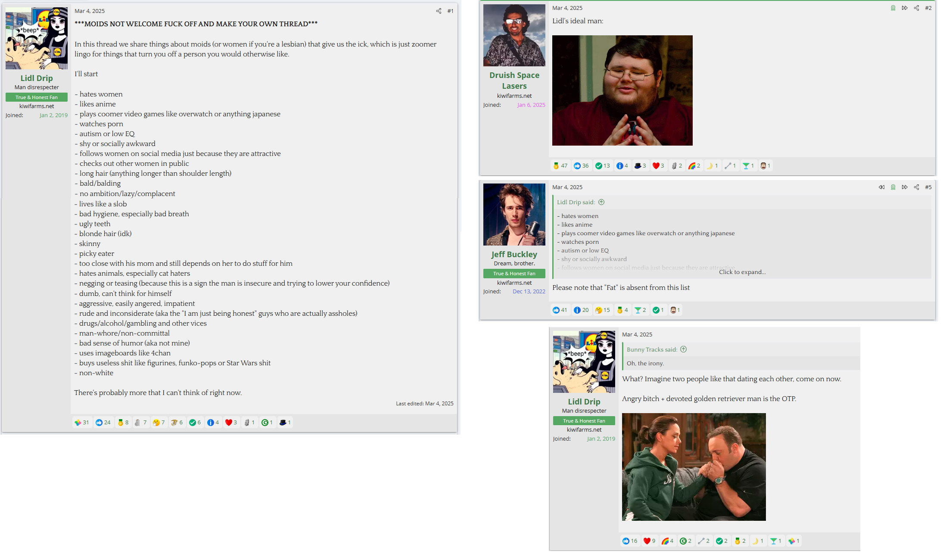The image size is (946, 560).
Task: Click the rewind previous highlight icon on post #5
Action: pos(881,187)
